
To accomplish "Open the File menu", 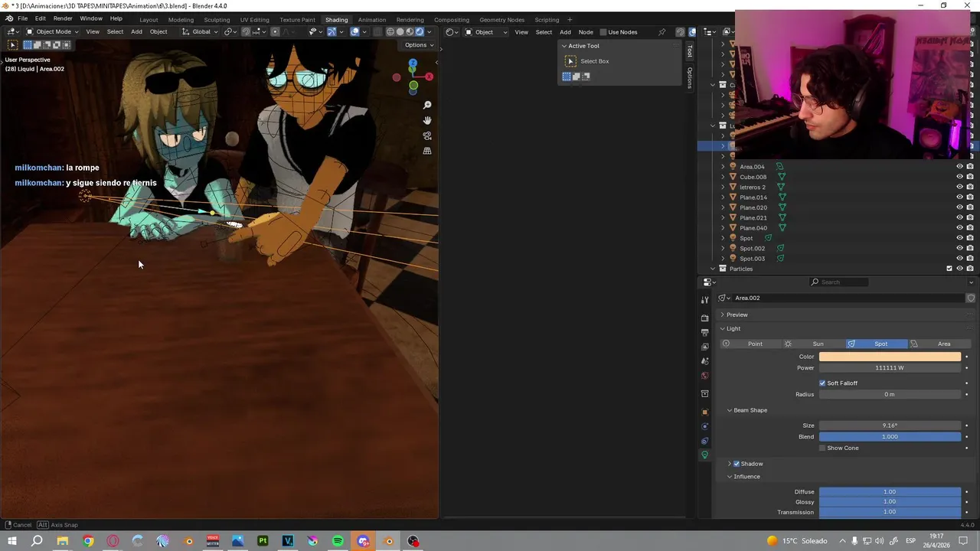I will [23, 18].
